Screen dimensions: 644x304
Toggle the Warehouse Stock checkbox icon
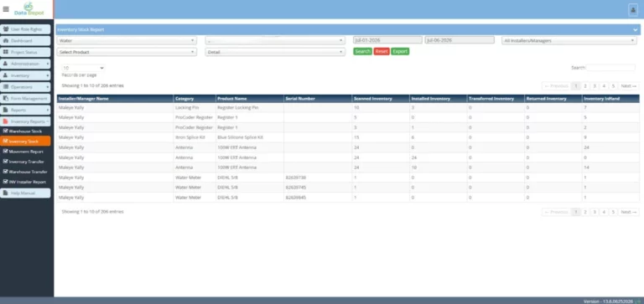5,131
